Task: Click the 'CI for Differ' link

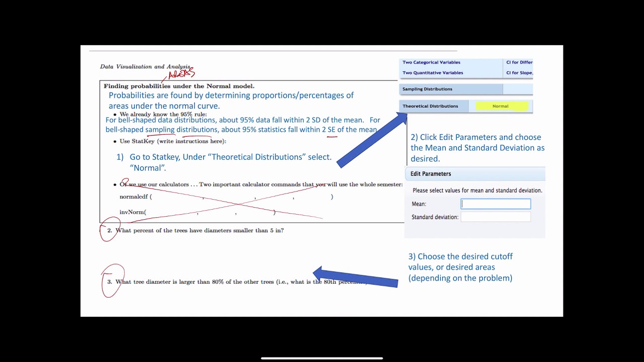Action: coord(519,62)
